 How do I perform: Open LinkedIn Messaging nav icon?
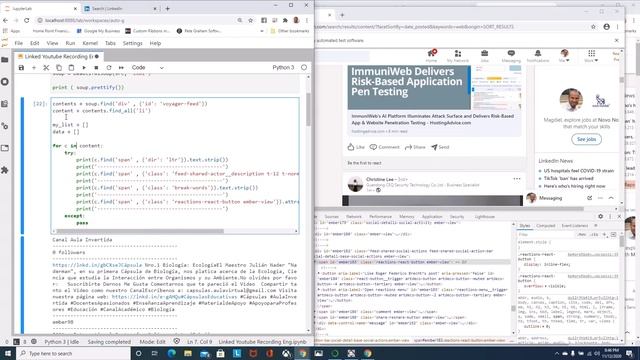pyautogui.click(x=511, y=56)
